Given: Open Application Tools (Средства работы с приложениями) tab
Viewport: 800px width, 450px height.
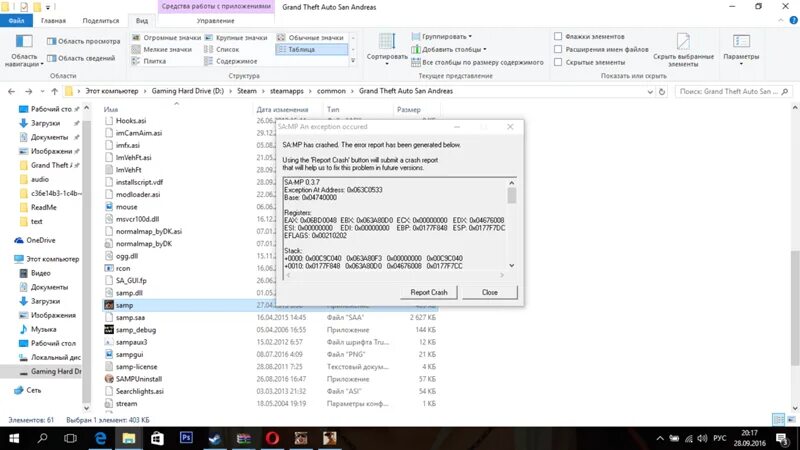Looking at the screenshot, I should [x=216, y=7].
